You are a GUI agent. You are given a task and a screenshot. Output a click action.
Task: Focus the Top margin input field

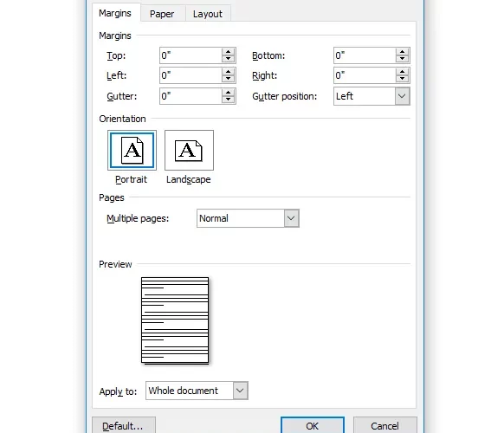point(191,55)
